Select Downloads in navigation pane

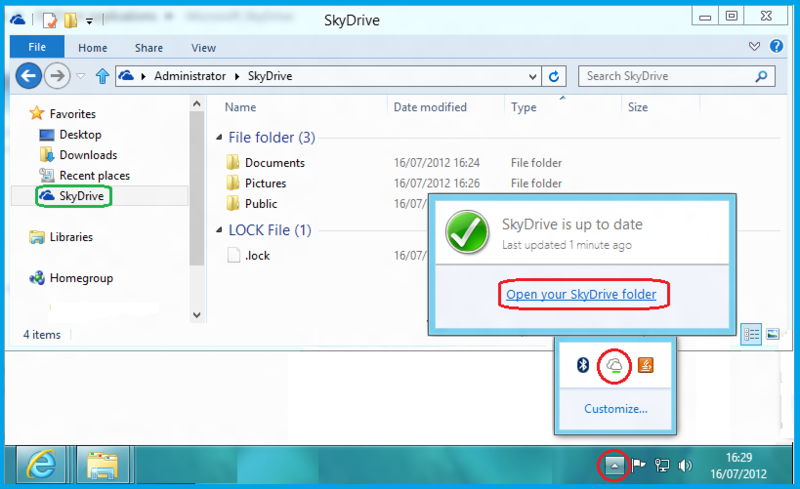[x=88, y=155]
